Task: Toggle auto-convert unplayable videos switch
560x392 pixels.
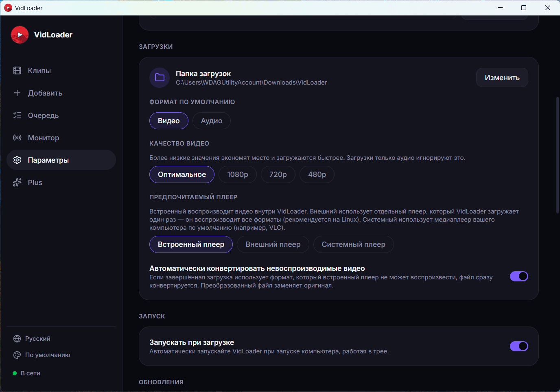Action: point(519,277)
